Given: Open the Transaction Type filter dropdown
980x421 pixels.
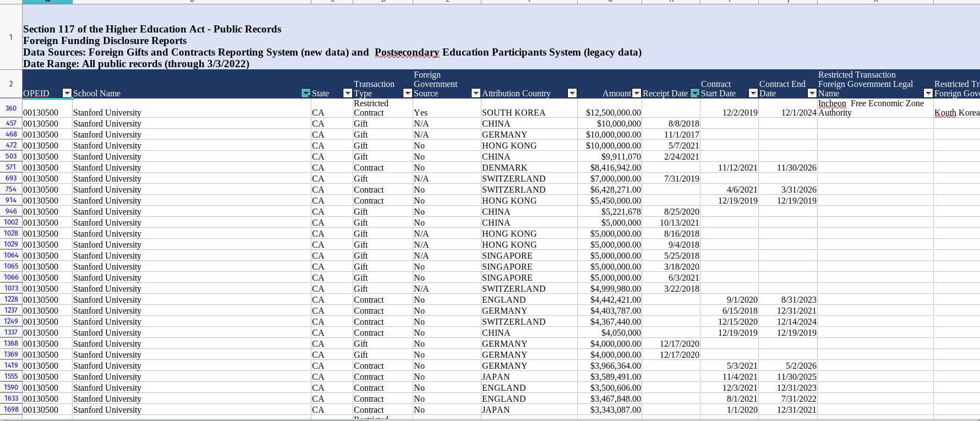Looking at the screenshot, I should [408, 94].
